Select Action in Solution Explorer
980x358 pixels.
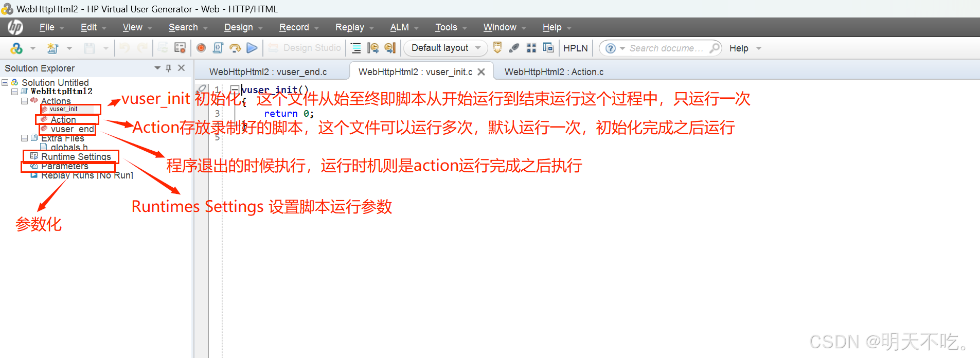coord(63,119)
